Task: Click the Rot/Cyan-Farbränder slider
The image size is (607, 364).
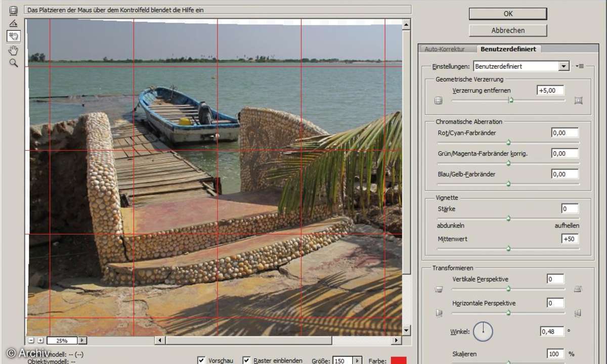Action: (508, 143)
